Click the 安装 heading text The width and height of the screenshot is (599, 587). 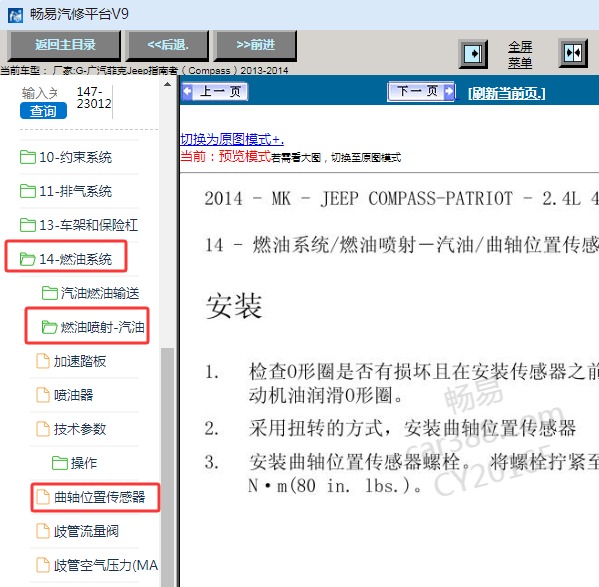click(234, 306)
